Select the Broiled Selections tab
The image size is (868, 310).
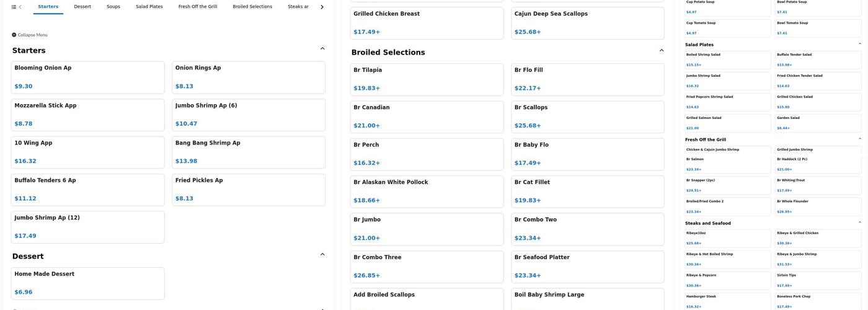252,7
